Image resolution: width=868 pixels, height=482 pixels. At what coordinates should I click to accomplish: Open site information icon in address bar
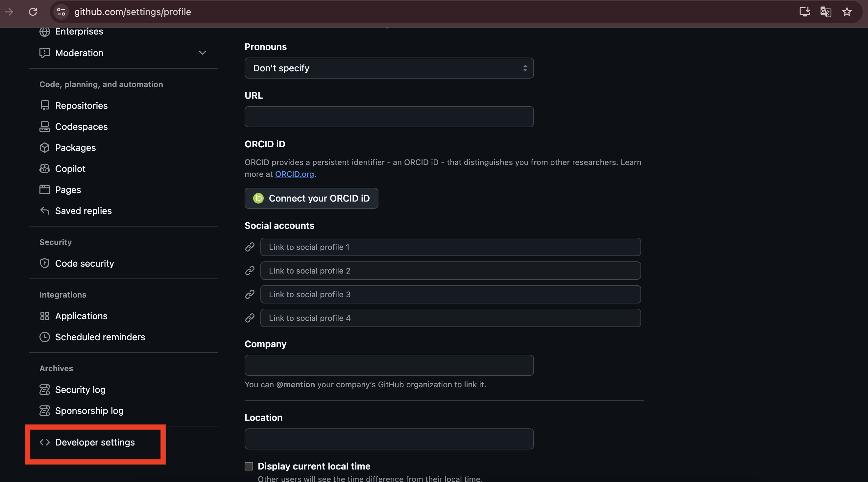coord(61,12)
